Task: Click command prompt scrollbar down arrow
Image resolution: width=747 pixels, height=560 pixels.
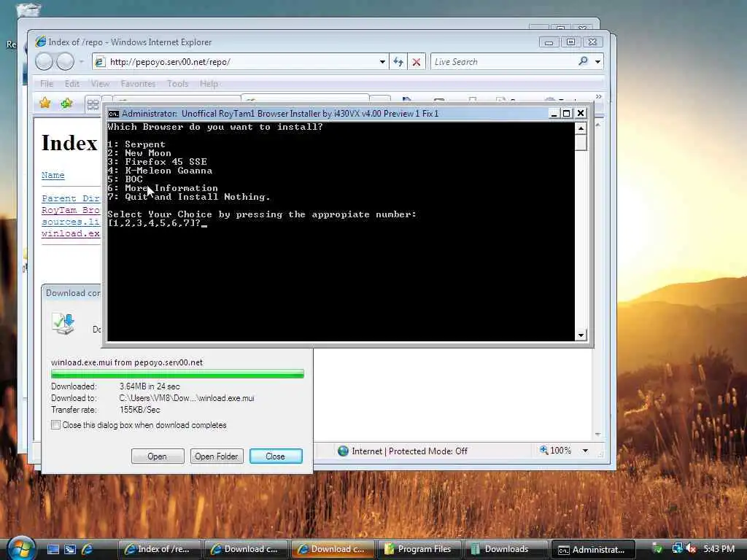Action: (581, 335)
